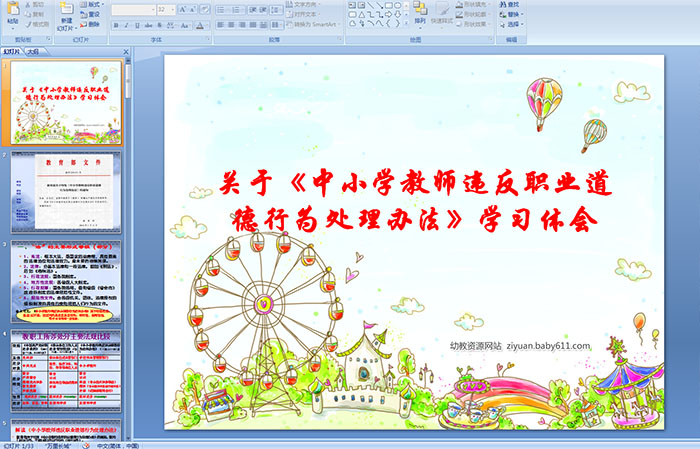
Task: Switch to the Outline (大纲) pane tab
Action: (33, 52)
